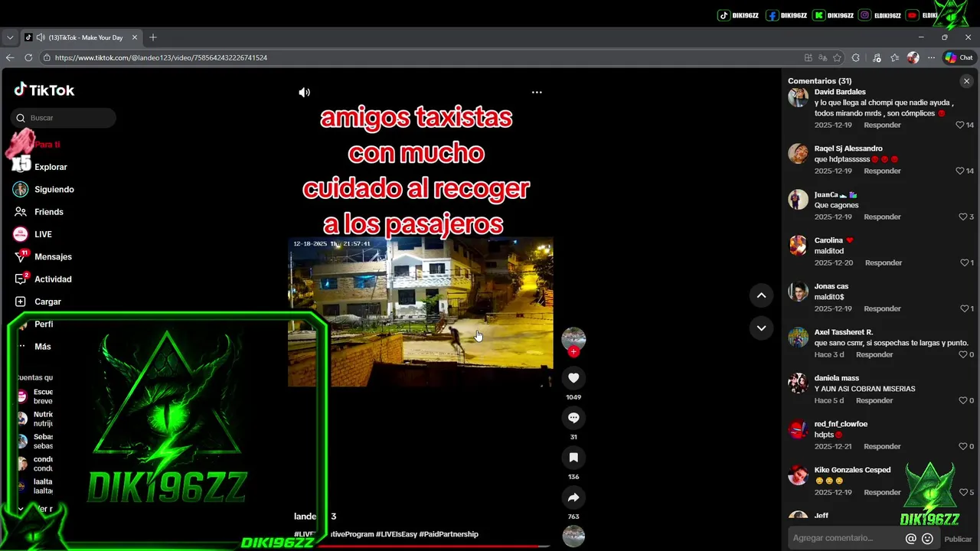This screenshot has height=551, width=980.
Task: Mute the TikTok video sound
Action: pyautogui.click(x=304, y=93)
